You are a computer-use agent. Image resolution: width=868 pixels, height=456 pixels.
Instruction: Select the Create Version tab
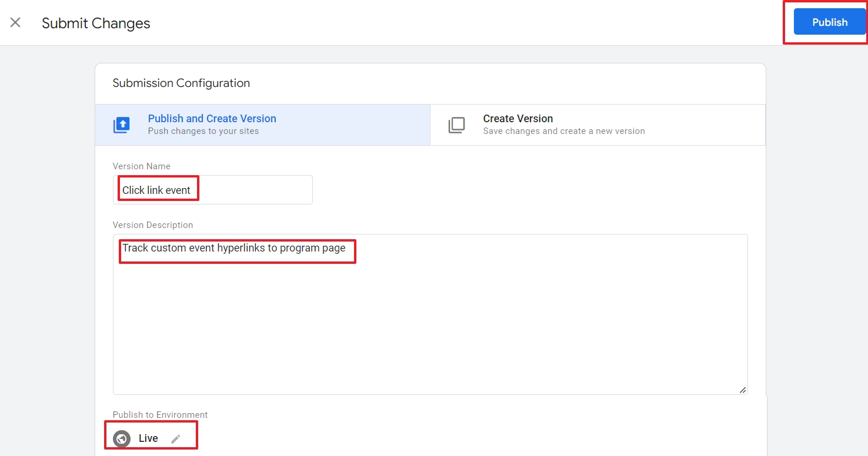[597, 125]
